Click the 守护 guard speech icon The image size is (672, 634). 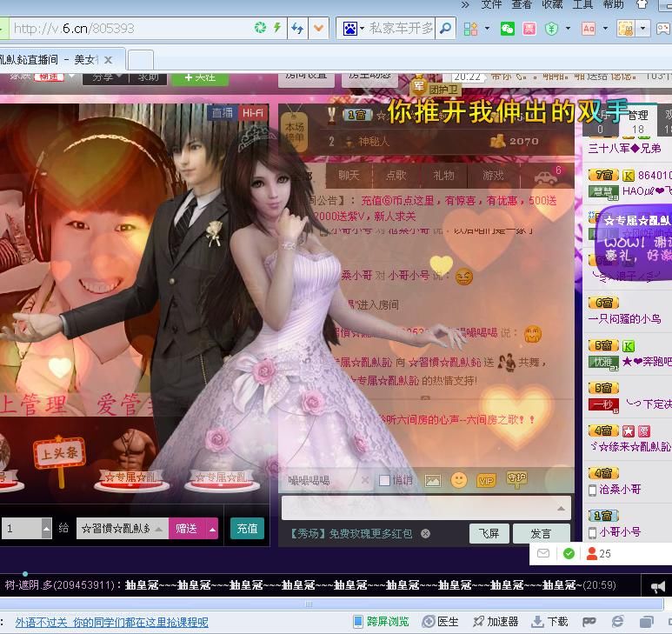point(516,480)
